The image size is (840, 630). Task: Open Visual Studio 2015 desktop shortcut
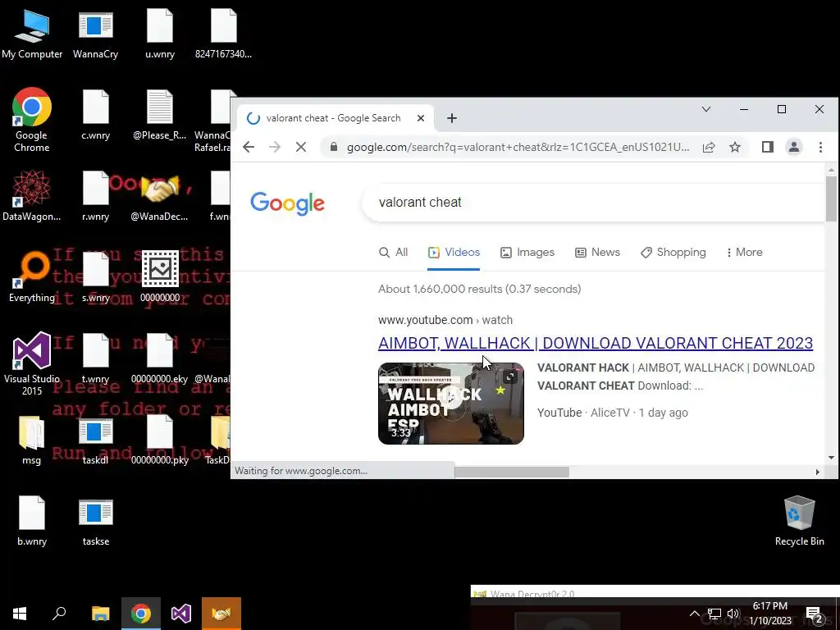point(32,364)
